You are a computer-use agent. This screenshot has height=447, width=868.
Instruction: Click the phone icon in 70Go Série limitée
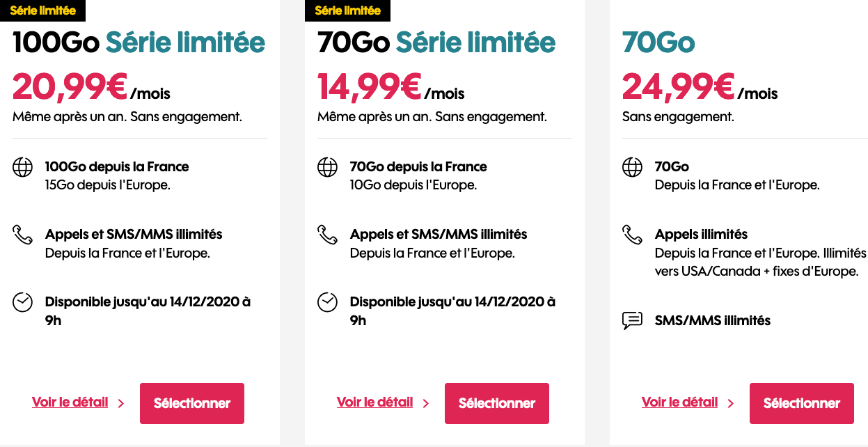click(x=327, y=235)
